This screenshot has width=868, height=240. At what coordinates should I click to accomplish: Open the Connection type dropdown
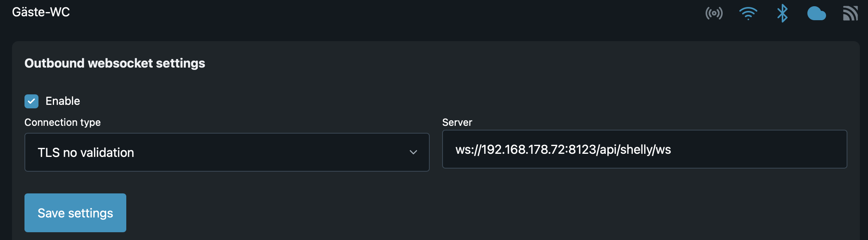tap(227, 152)
